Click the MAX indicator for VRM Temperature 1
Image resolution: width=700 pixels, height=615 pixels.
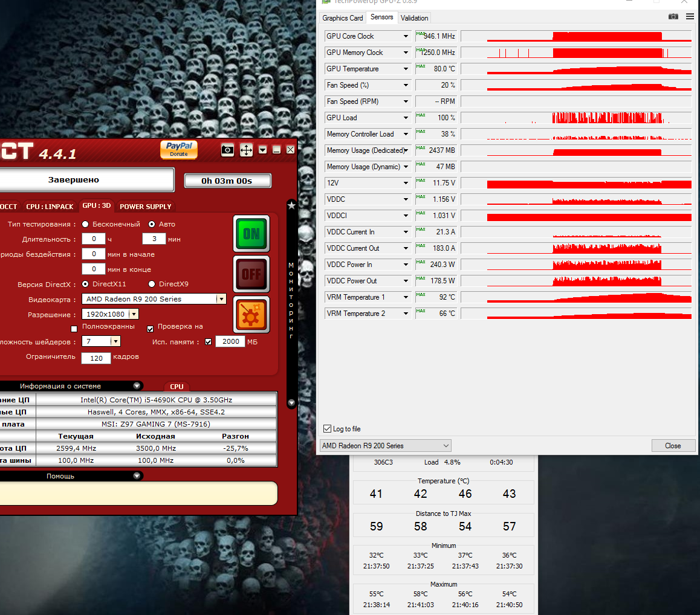tap(421, 295)
